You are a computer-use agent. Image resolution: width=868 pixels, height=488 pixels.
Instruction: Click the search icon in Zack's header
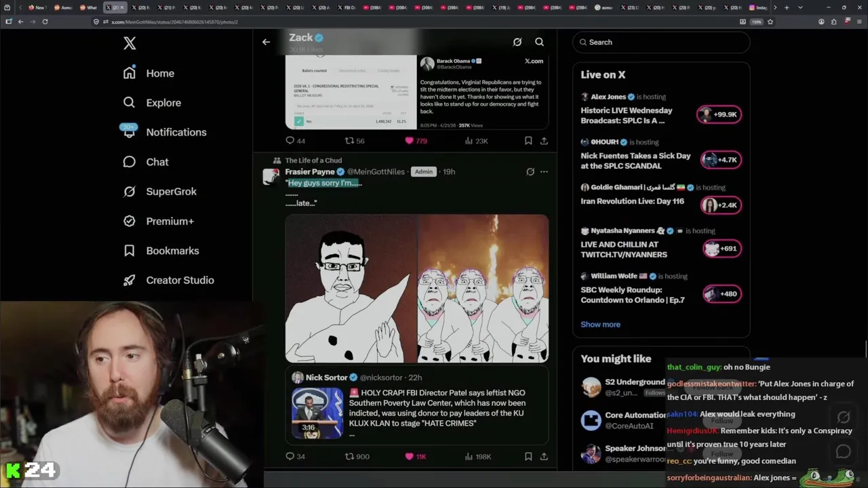[539, 42]
